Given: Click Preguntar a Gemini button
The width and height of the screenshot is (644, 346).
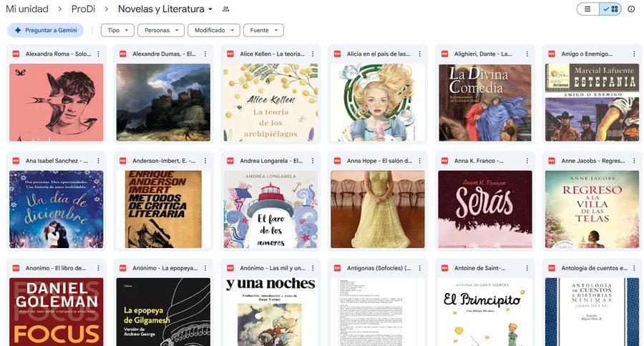Looking at the screenshot, I should 46,30.
